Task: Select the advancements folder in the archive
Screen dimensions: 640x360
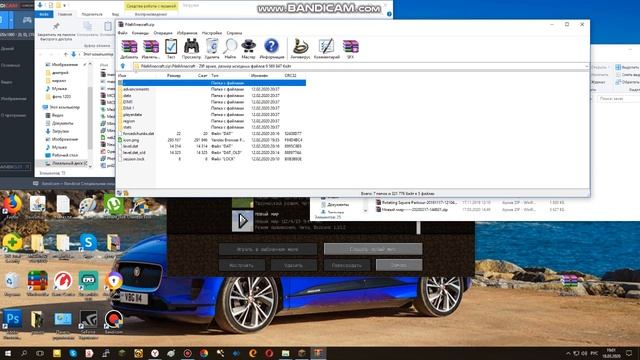Action: (x=136, y=89)
